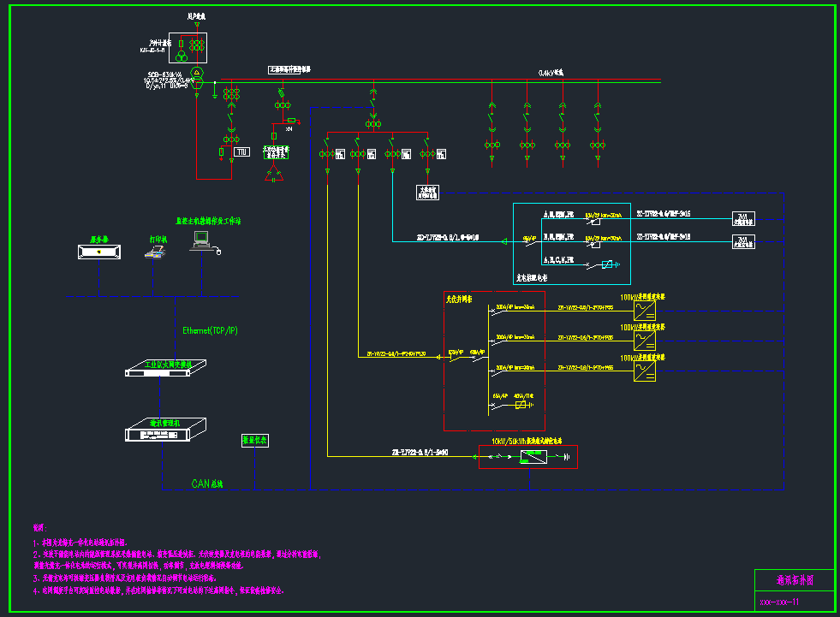Click the CAN bus label text
This screenshot has height=617, width=840.
206,484
